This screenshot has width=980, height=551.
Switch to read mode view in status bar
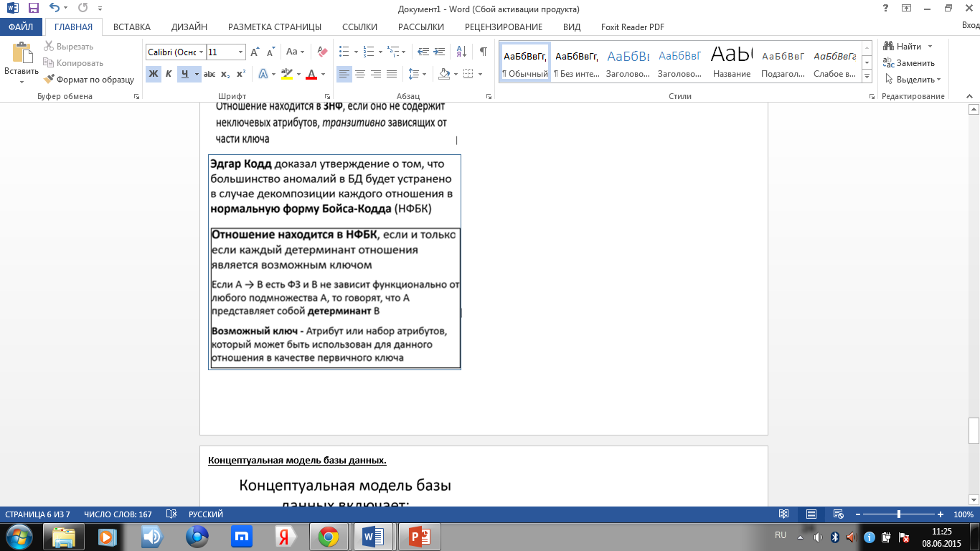tap(784, 514)
